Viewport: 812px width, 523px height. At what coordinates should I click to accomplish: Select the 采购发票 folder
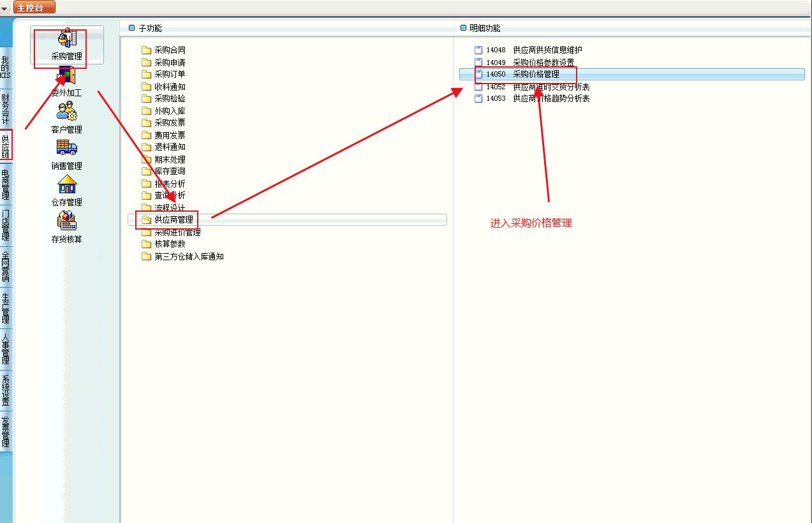tap(163, 122)
